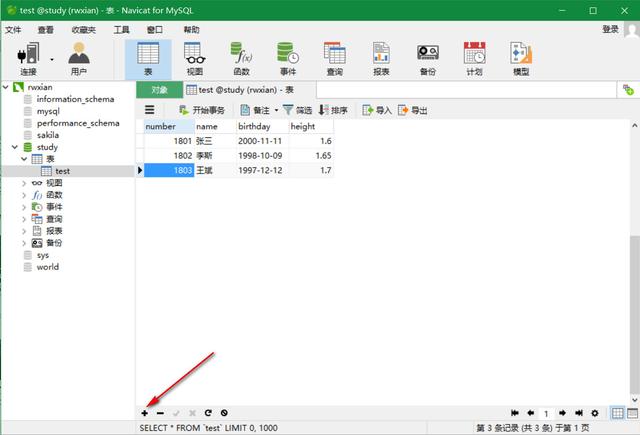Screen dimensions: 640x435
Task: Open the Help (帮助) menu
Action: [x=191, y=30]
